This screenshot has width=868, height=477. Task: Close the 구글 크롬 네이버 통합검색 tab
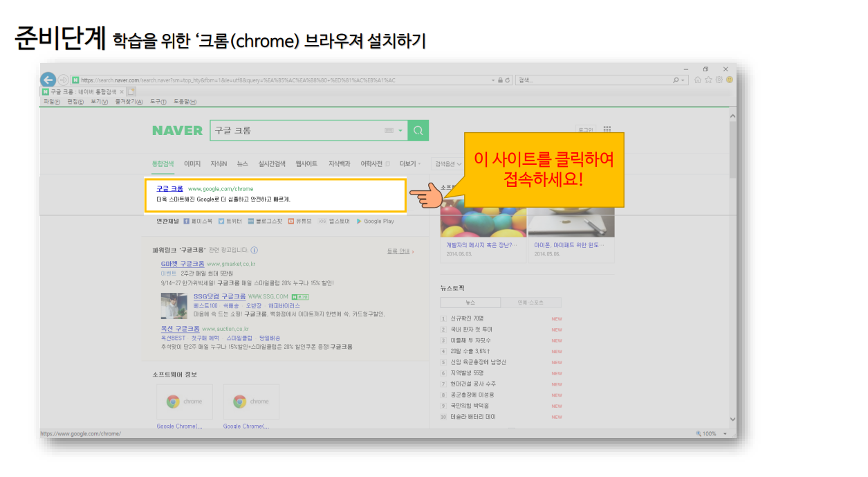122,91
